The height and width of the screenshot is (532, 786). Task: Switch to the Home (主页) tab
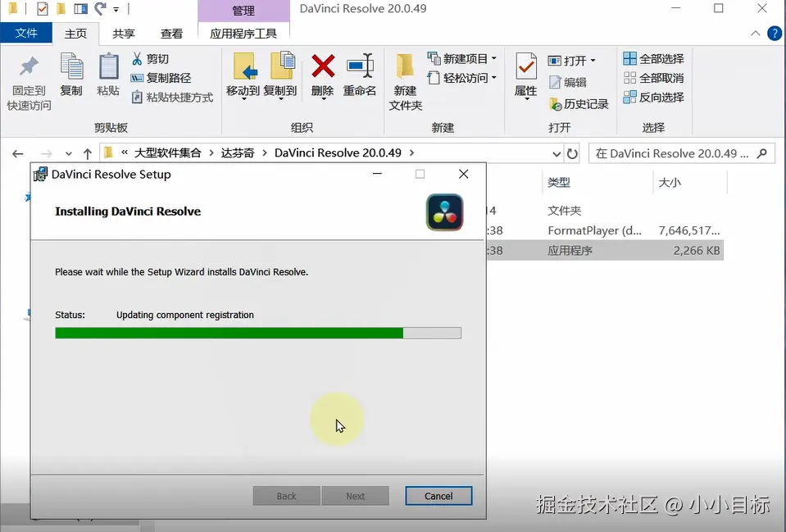[75, 34]
